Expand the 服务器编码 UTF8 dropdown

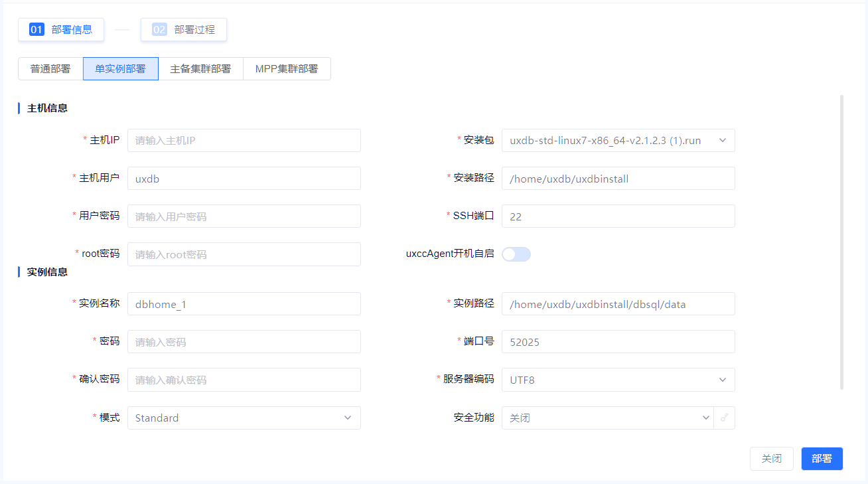point(618,380)
